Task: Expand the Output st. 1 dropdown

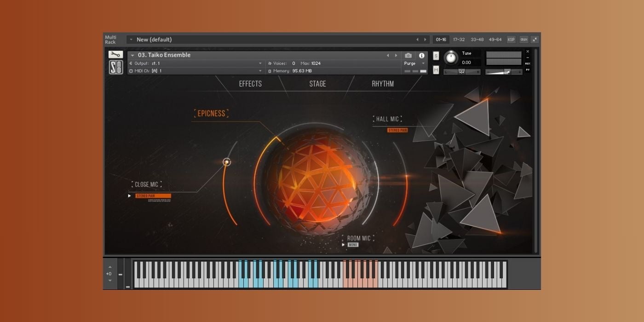Action: tap(260, 63)
